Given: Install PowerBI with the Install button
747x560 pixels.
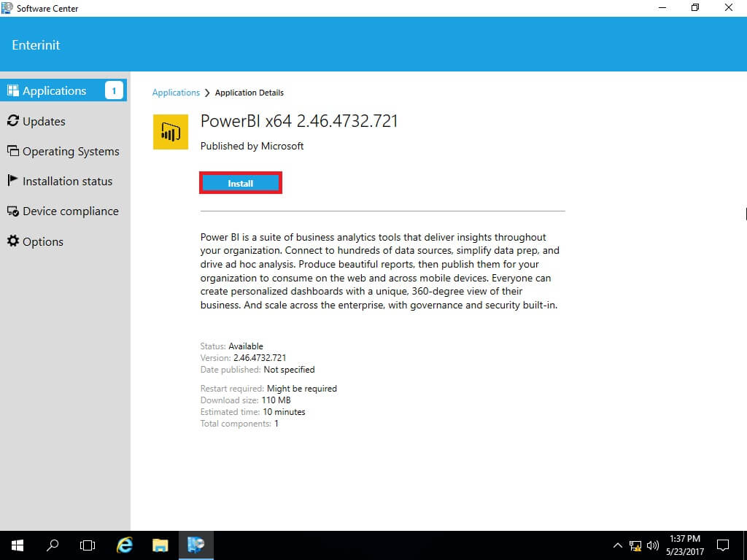Looking at the screenshot, I should (x=241, y=183).
